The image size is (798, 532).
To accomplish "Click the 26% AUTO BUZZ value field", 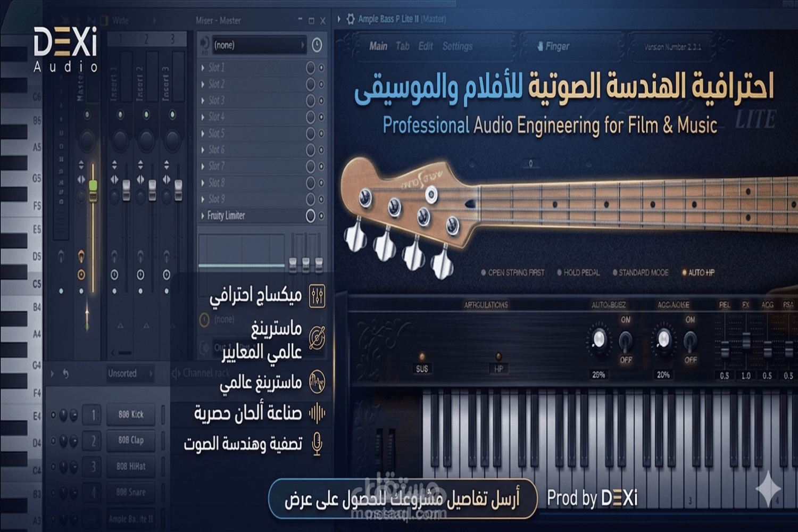I will [x=598, y=375].
